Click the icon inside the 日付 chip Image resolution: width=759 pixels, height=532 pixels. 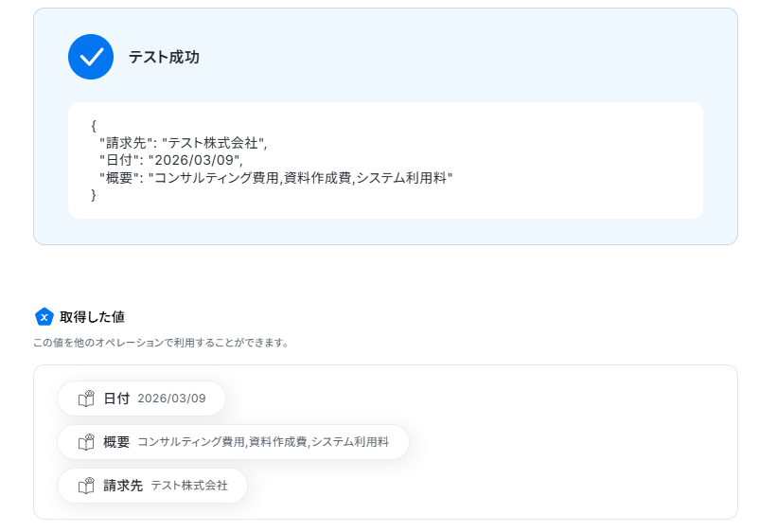pos(87,399)
